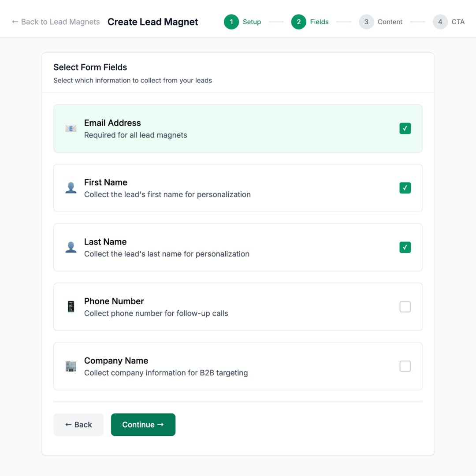Click the "Company Name" field title
Screen dimensions: 476x476
click(x=116, y=361)
